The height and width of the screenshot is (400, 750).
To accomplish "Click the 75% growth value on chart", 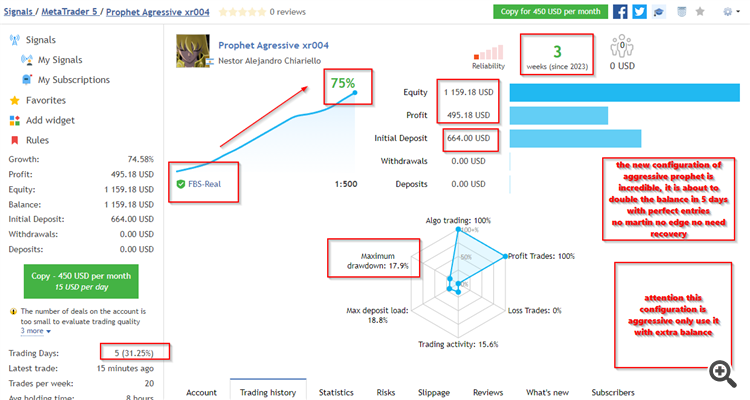I will point(343,83).
